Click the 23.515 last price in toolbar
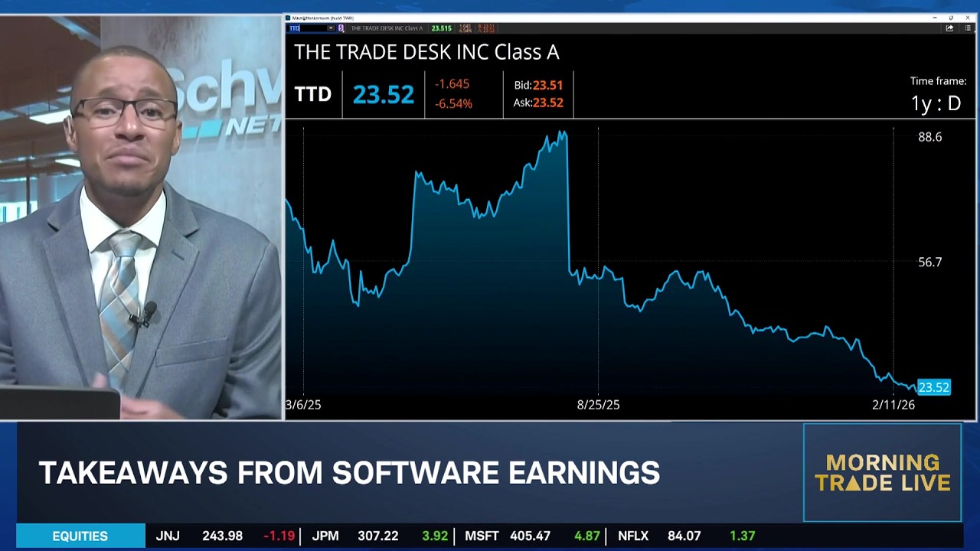980x551 pixels. (x=442, y=28)
